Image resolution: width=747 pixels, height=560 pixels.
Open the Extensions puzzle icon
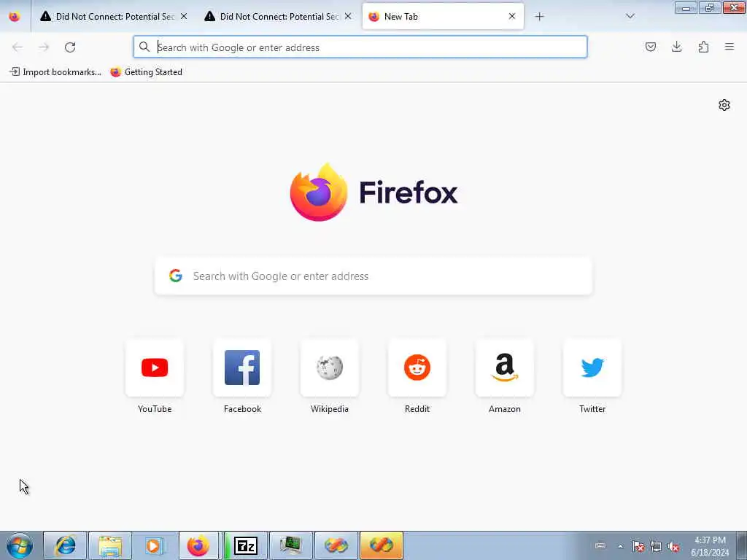[x=703, y=47]
